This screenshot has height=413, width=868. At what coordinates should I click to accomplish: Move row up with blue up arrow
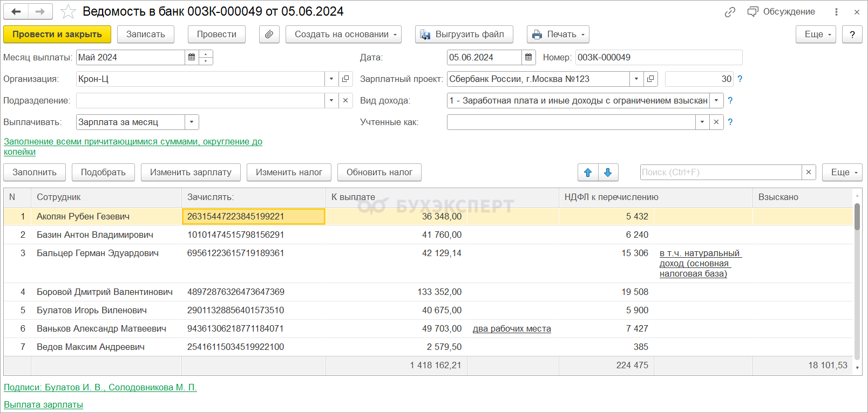588,173
